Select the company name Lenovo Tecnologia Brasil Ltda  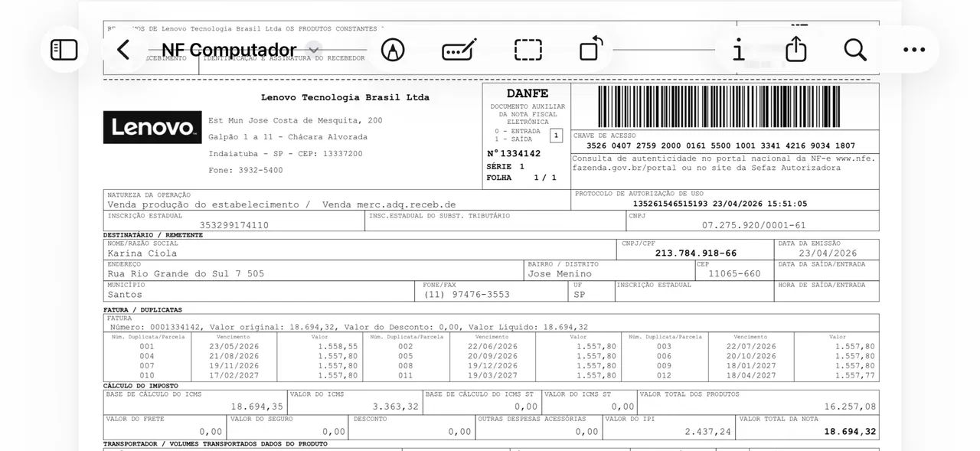click(345, 97)
